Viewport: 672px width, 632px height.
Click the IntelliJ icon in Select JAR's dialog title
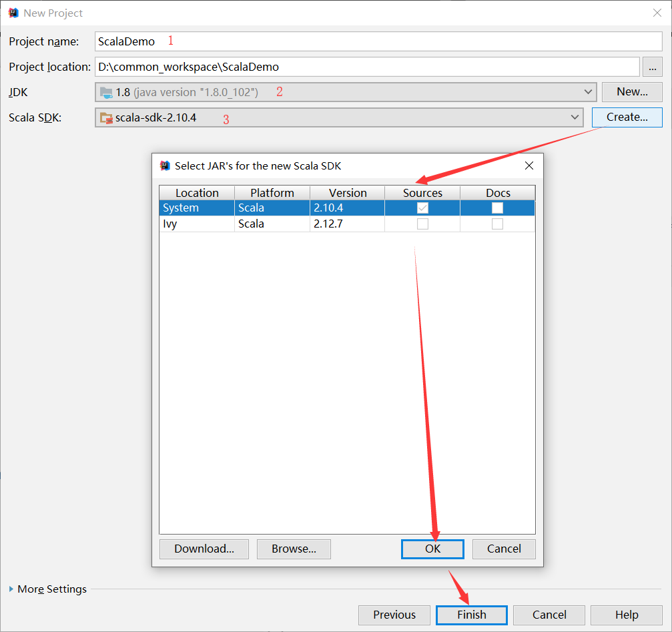[165, 166]
